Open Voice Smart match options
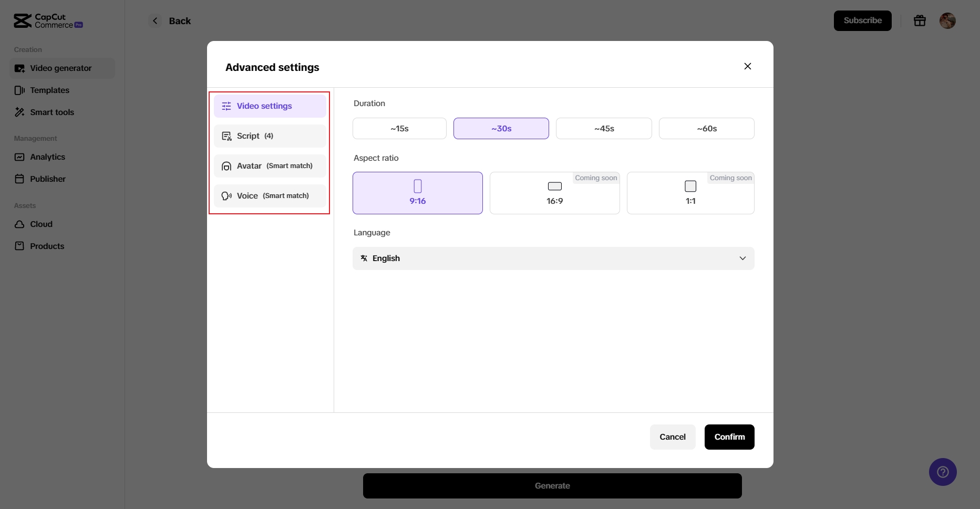The width and height of the screenshot is (980, 509). (x=270, y=195)
